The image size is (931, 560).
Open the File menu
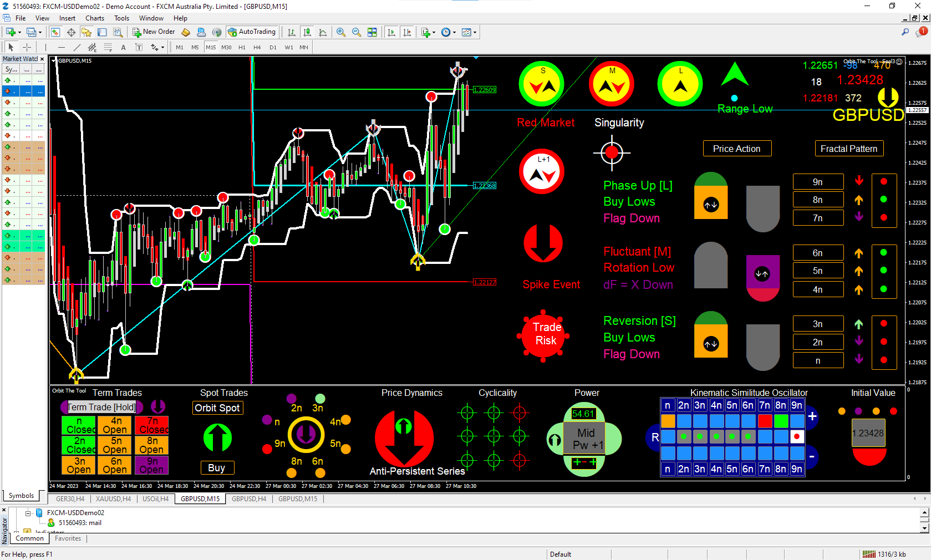pyautogui.click(x=21, y=18)
